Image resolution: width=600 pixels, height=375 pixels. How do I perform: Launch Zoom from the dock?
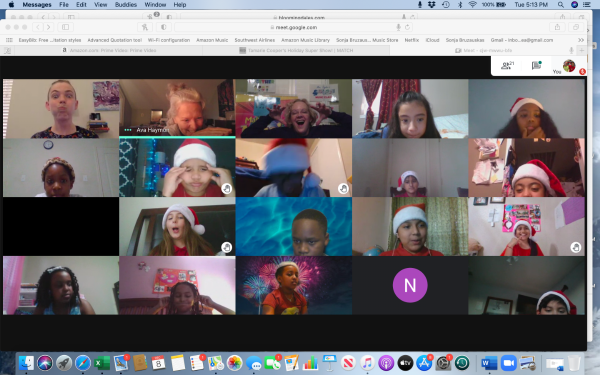point(509,363)
